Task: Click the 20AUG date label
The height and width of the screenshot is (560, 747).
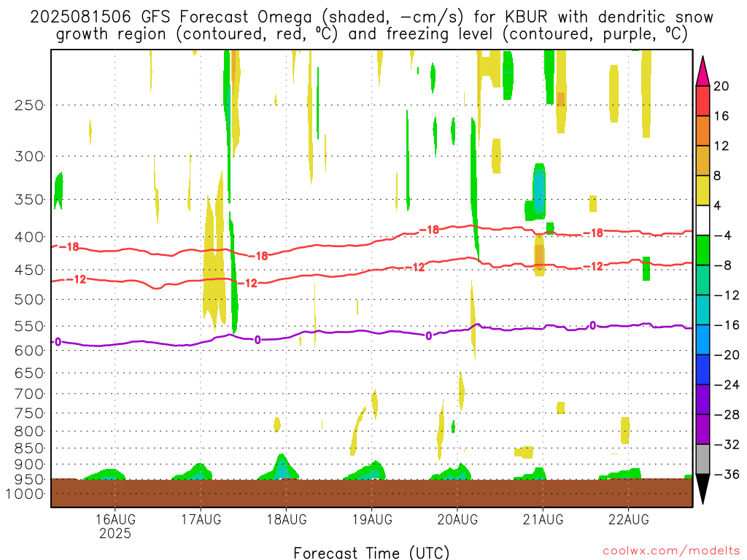Action: [x=457, y=519]
